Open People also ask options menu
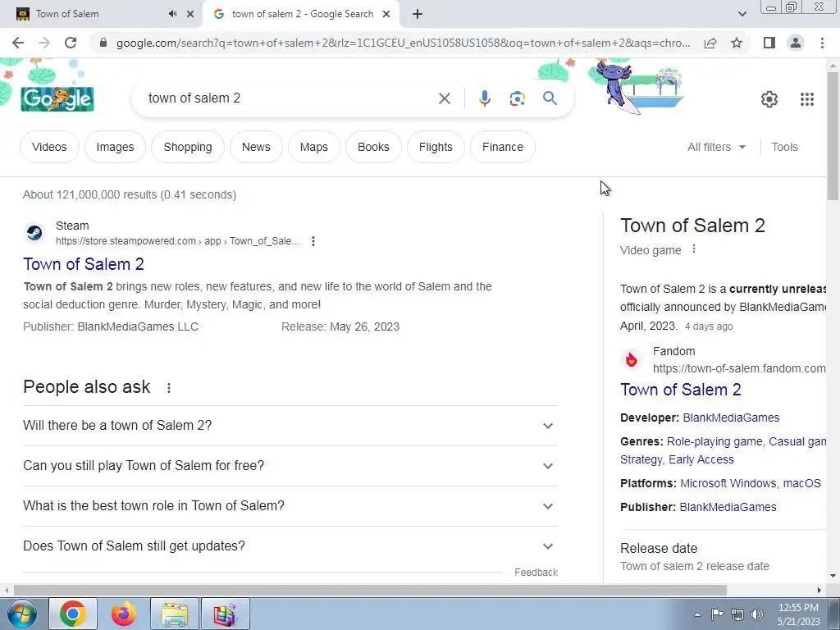The height and width of the screenshot is (630, 840). click(x=169, y=388)
